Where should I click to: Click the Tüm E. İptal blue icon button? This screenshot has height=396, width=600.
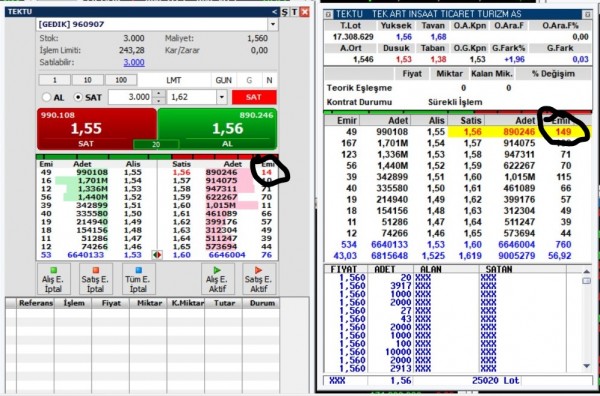[x=139, y=279]
